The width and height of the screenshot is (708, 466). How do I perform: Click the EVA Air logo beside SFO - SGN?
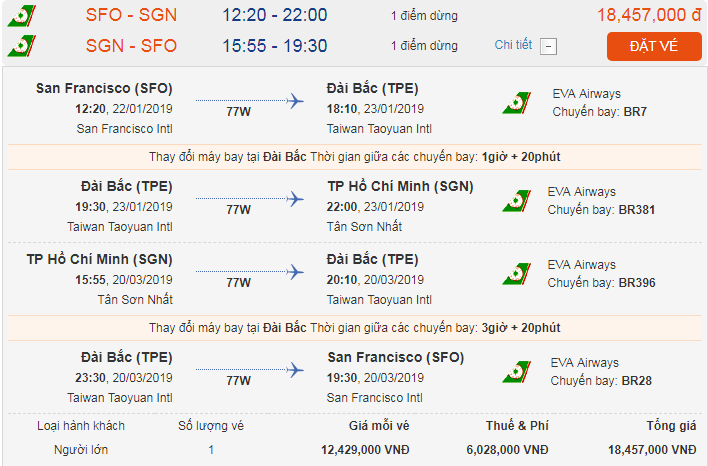pos(21,16)
